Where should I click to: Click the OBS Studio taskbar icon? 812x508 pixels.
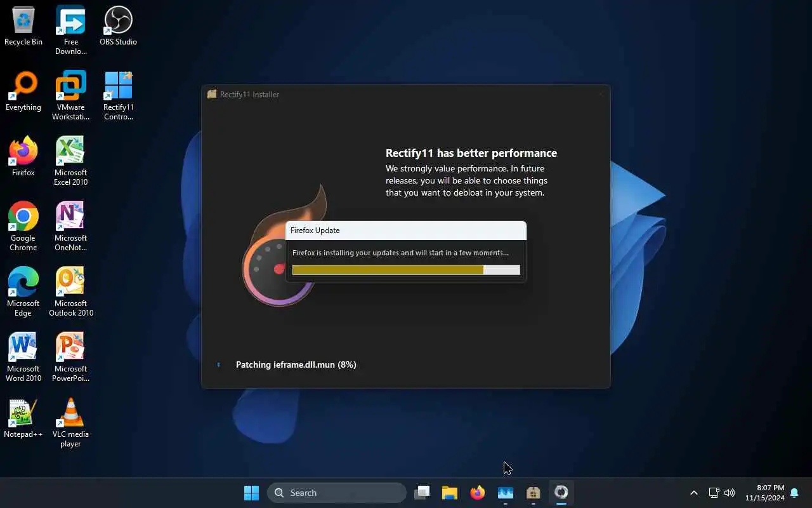coord(561,493)
